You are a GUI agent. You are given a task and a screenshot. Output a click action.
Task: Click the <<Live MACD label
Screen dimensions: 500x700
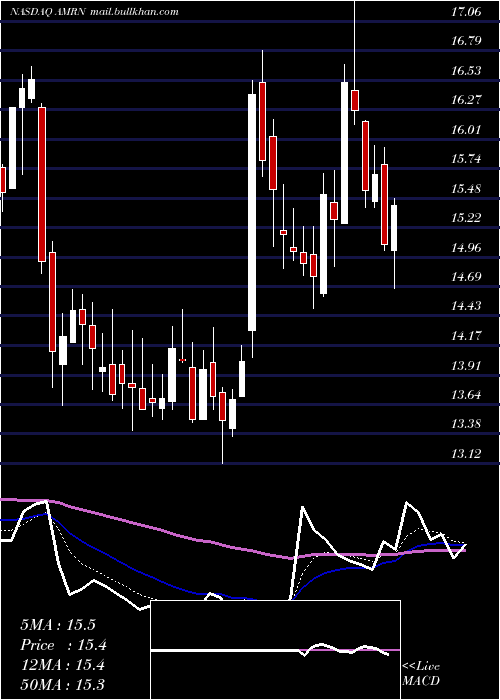pos(421,674)
